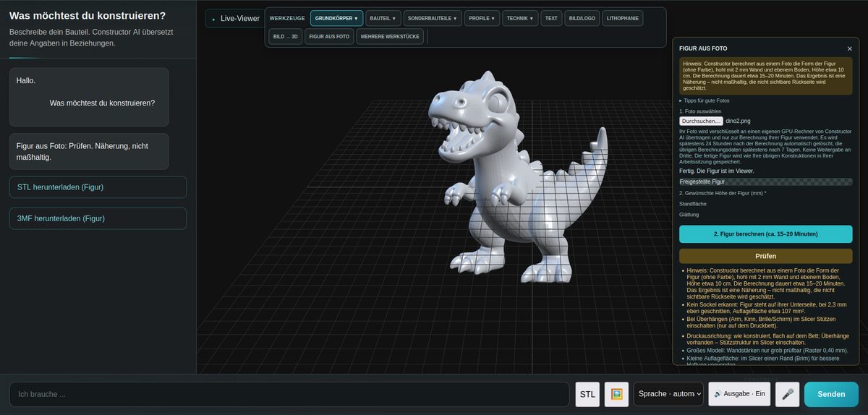Screen dimensions: 868x415
Task: Choose the Bild → 3D tool
Action: click(285, 36)
